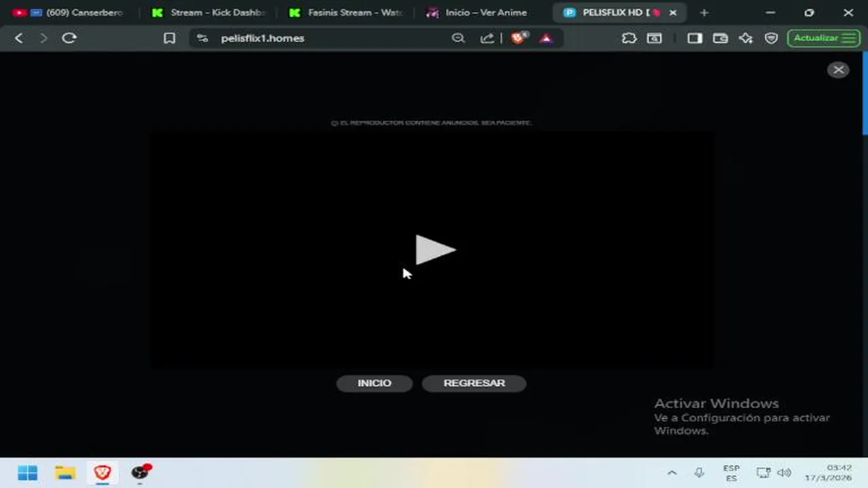The height and width of the screenshot is (488, 868).
Task: Click the REGRESAR button
Action: pyautogui.click(x=474, y=383)
